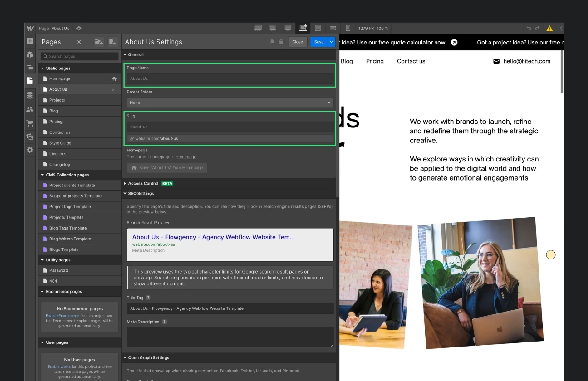Open About Us page settings chevron
The height and width of the screenshot is (381, 588).
[113, 89]
